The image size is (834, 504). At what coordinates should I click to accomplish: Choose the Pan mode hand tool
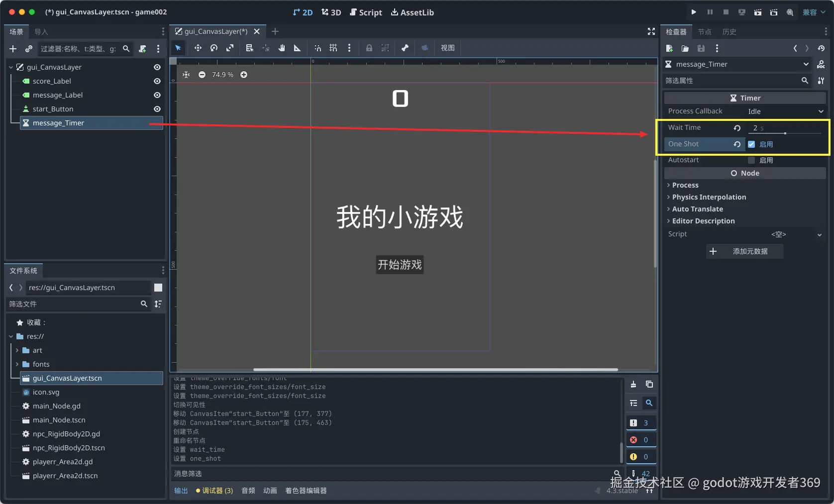point(282,48)
